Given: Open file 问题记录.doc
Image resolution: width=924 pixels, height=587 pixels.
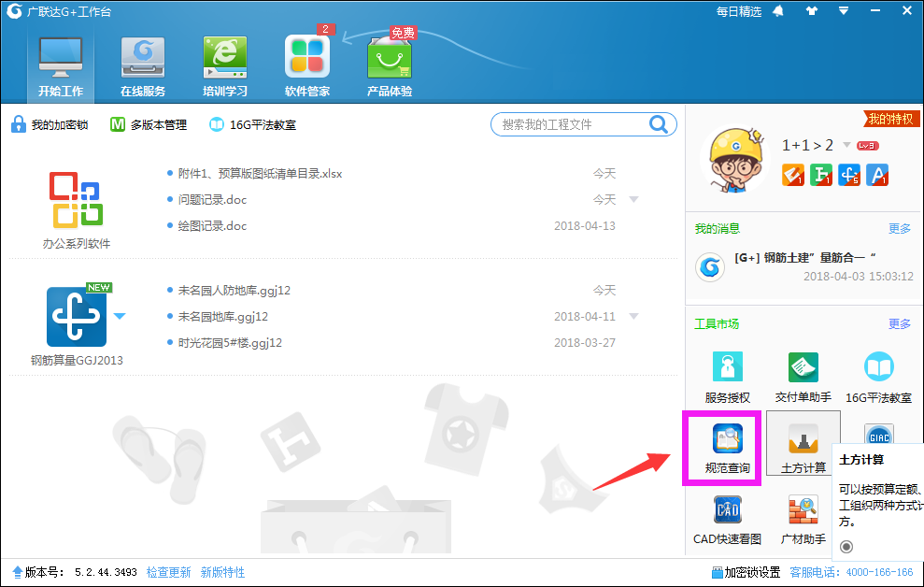Looking at the screenshot, I should (x=212, y=200).
